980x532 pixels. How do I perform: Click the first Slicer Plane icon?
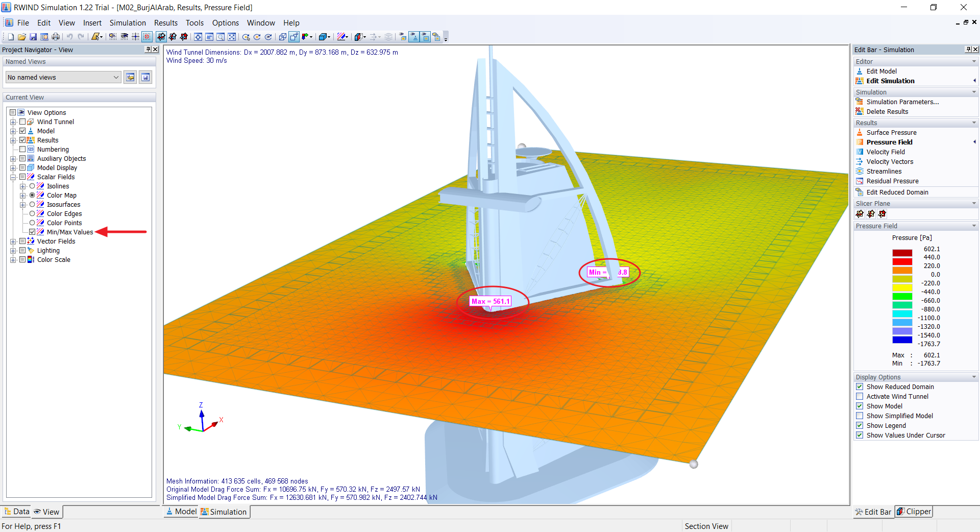860,214
